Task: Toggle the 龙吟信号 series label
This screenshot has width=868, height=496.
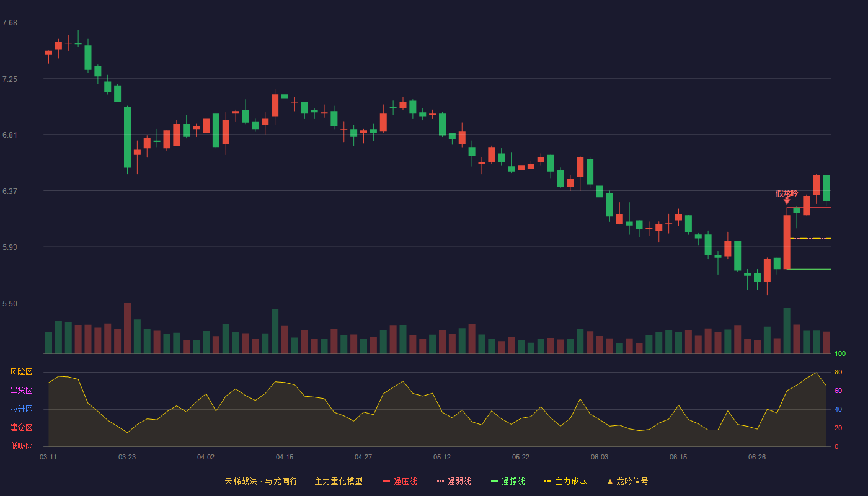Action: [632, 482]
